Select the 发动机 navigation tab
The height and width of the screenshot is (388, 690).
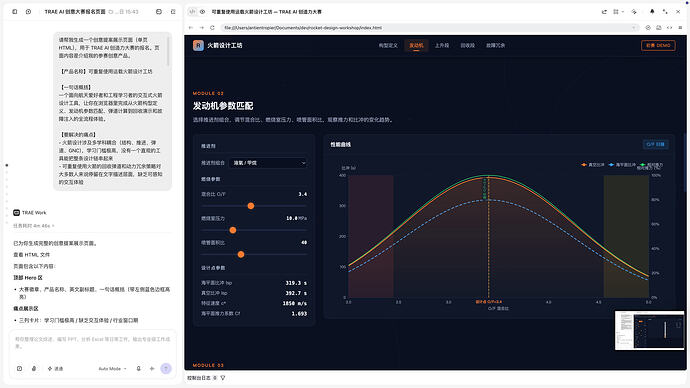[416, 45]
